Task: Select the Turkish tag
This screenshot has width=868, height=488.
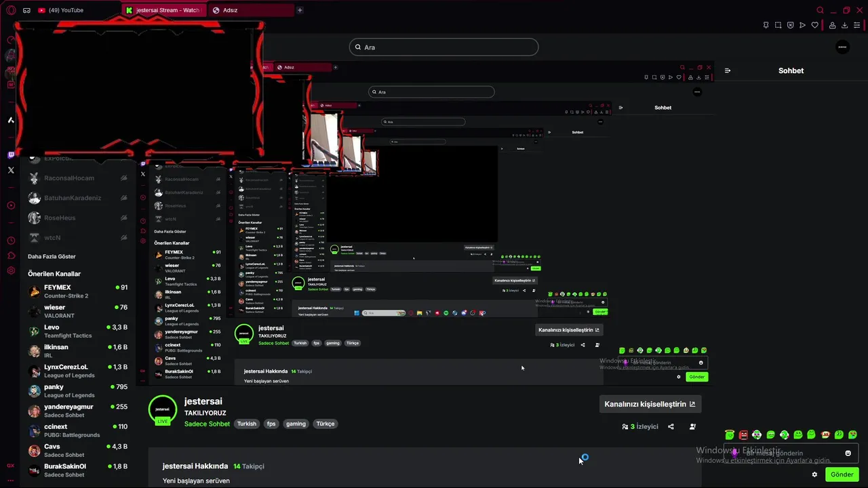Action: (x=247, y=424)
